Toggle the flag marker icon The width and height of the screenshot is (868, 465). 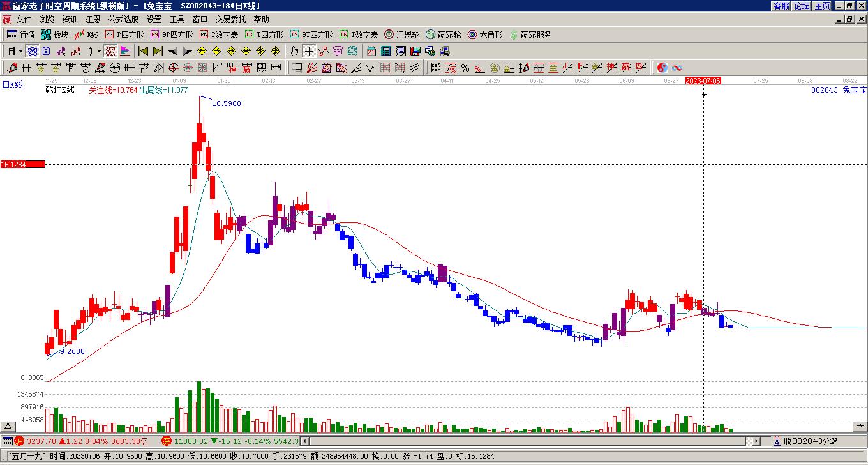[125, 51]
